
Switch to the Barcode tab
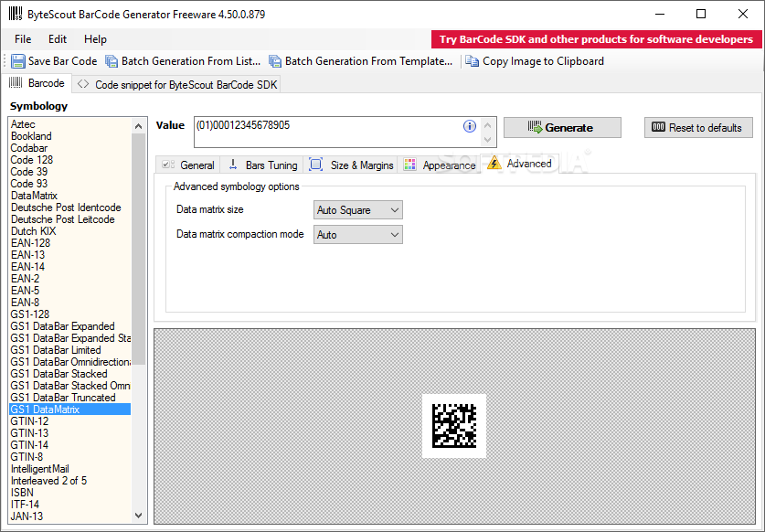click(37, 83)
